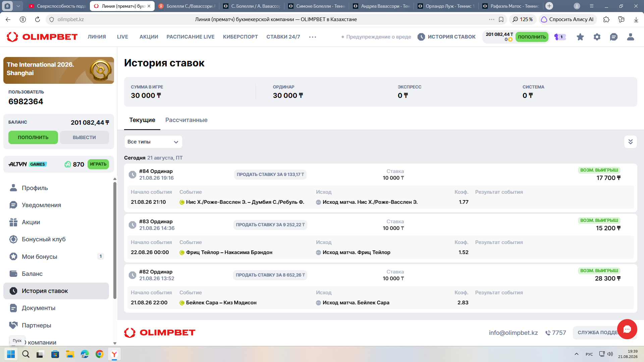Click browser reload page icon
644x362 pixels.
tap(38, 19)
